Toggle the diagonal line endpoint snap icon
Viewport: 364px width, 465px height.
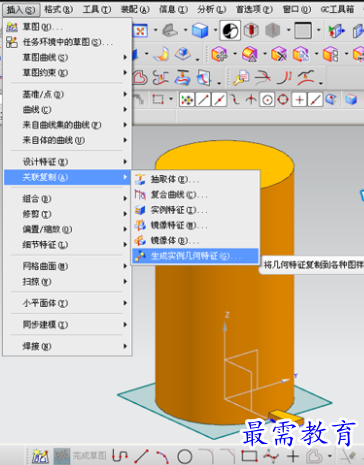pyautogui.click(x=203, y=99)
